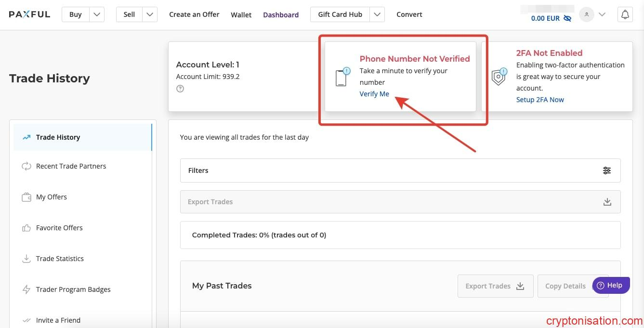Open My Offers in sidebar

[51, 197]
